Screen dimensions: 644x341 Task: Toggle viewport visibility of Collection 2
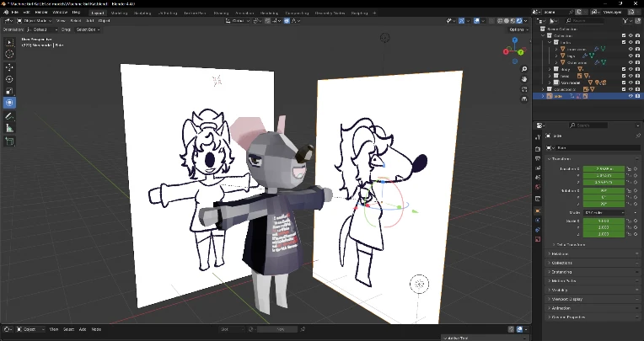click(631, 89)
